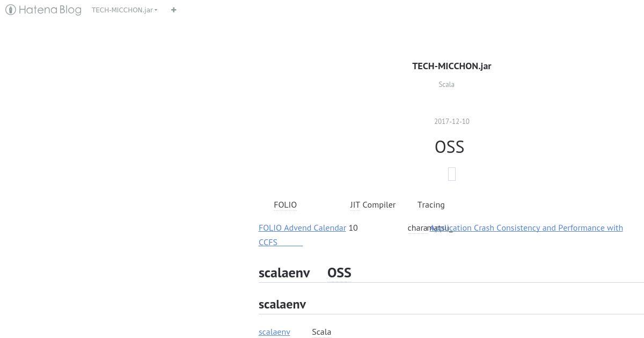This screenshot has height=338, width=644.
Task: Open the Hatena Blog wordmark link
Action: pyautogui.click(x=50, y=10)
